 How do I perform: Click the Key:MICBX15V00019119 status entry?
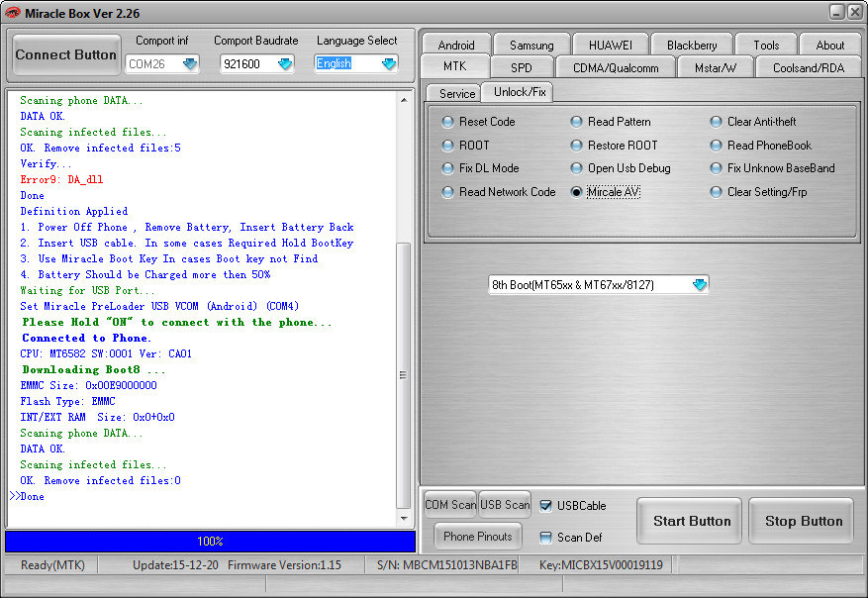click(601, 564)
